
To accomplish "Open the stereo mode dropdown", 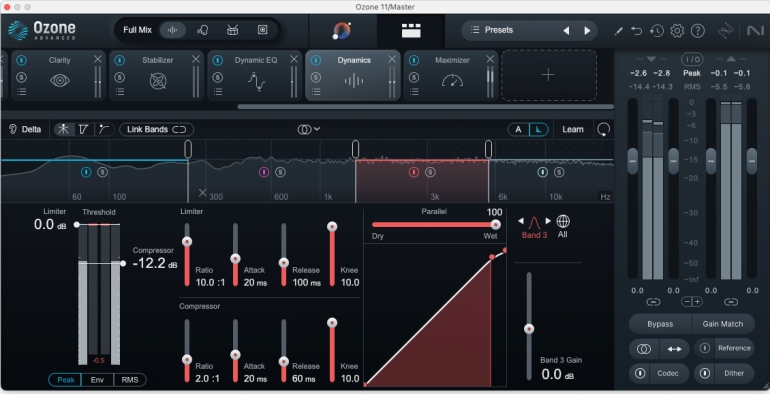I will [308, 129].
